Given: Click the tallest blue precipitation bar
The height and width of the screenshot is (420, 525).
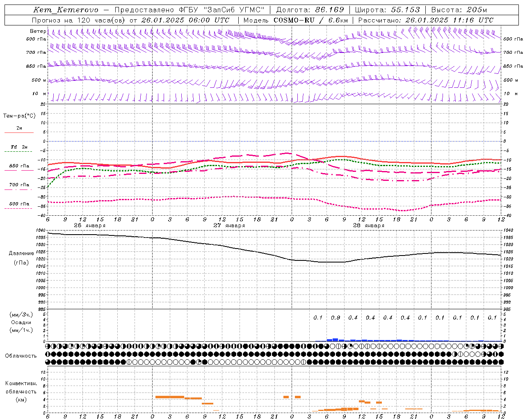Looking at the screenshot, I should (336, 340).
